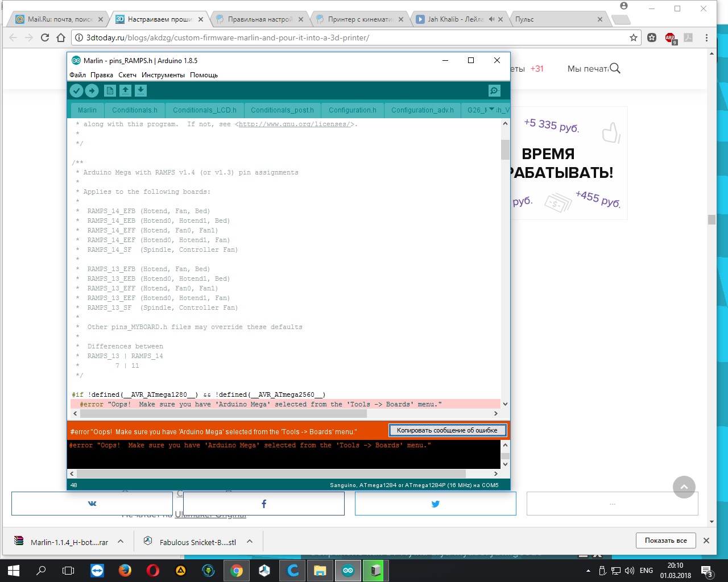Click the browser address bar

click(353, 38)
